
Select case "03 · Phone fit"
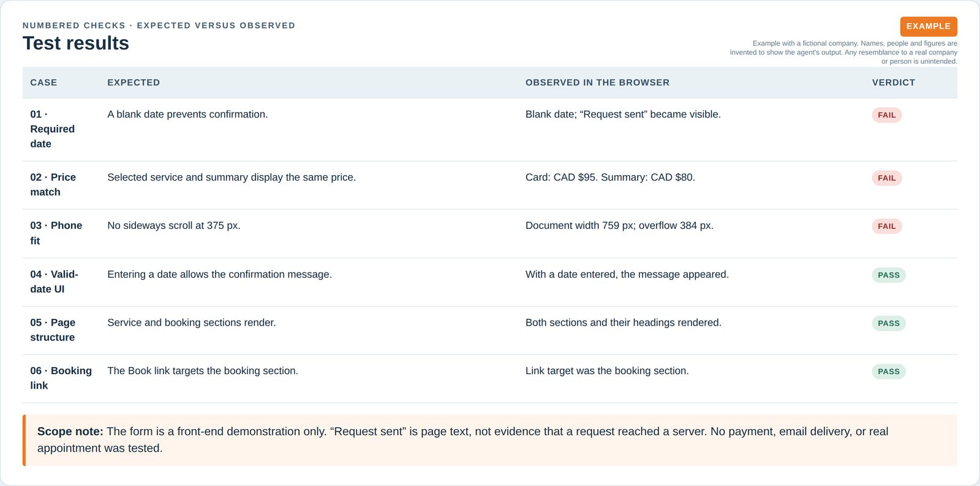click(56, 233)
